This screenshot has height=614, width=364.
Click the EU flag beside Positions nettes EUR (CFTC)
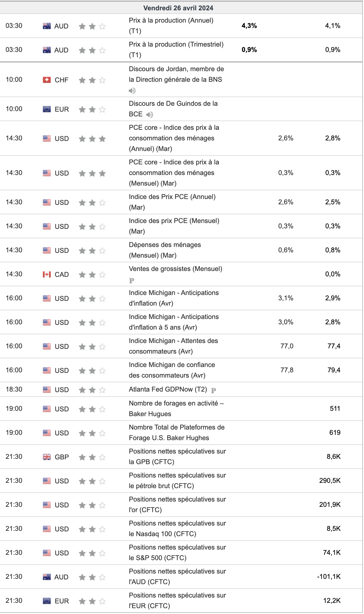(47, 601)
